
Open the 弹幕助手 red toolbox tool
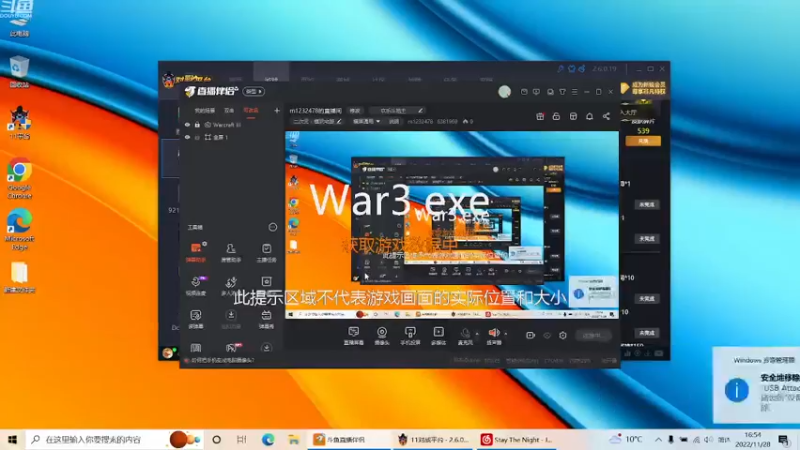(x=196, y=252)
